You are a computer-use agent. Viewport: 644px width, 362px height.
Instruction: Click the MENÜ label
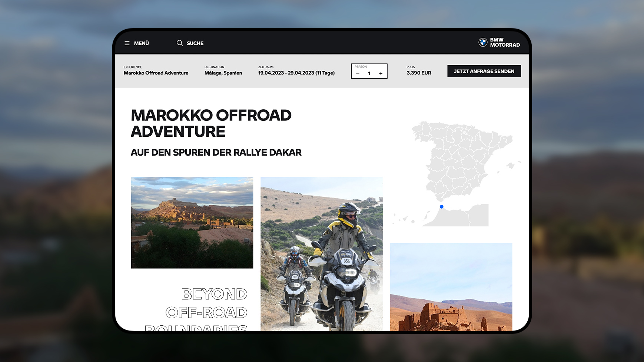pyautogui.click(x=141, y=43)
